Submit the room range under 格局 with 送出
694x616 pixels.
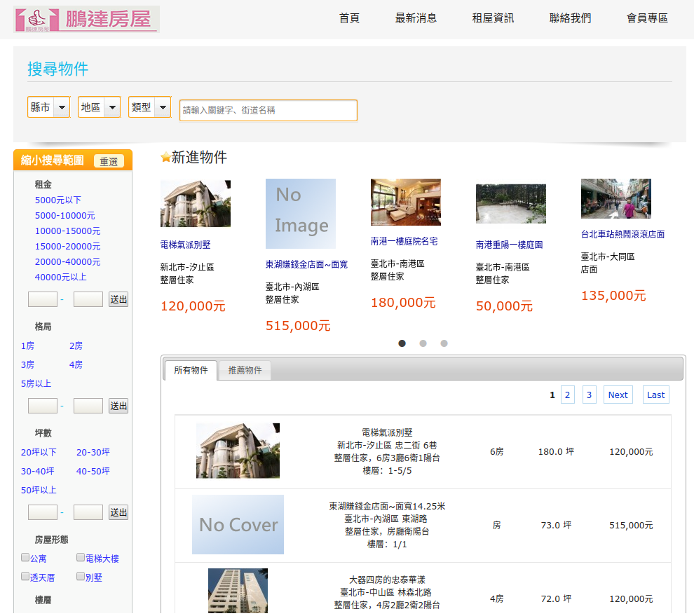[x=118, y=406]
